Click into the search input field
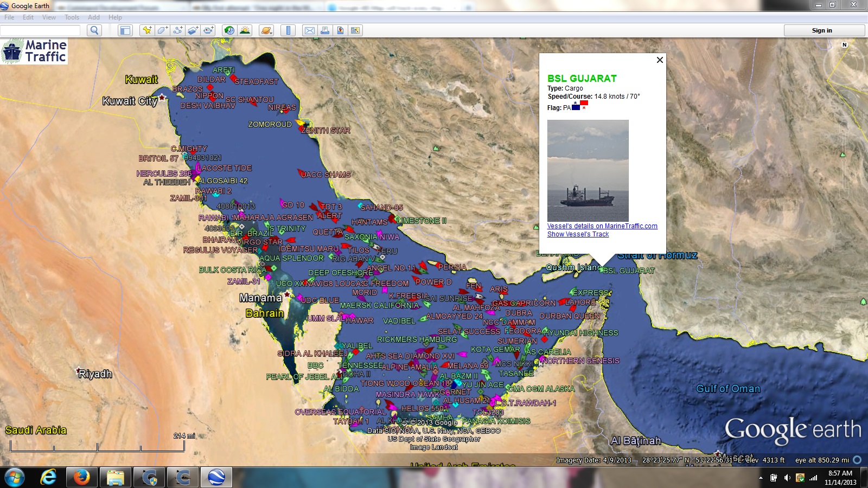The width and height of the screenshot is (868, 488). tap(41, 30)
